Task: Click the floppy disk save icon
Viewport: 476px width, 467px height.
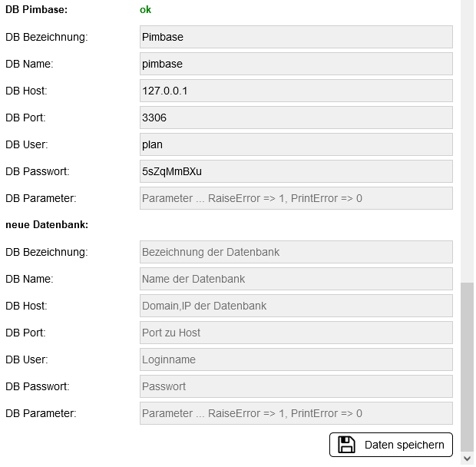Action: (346, 445)
